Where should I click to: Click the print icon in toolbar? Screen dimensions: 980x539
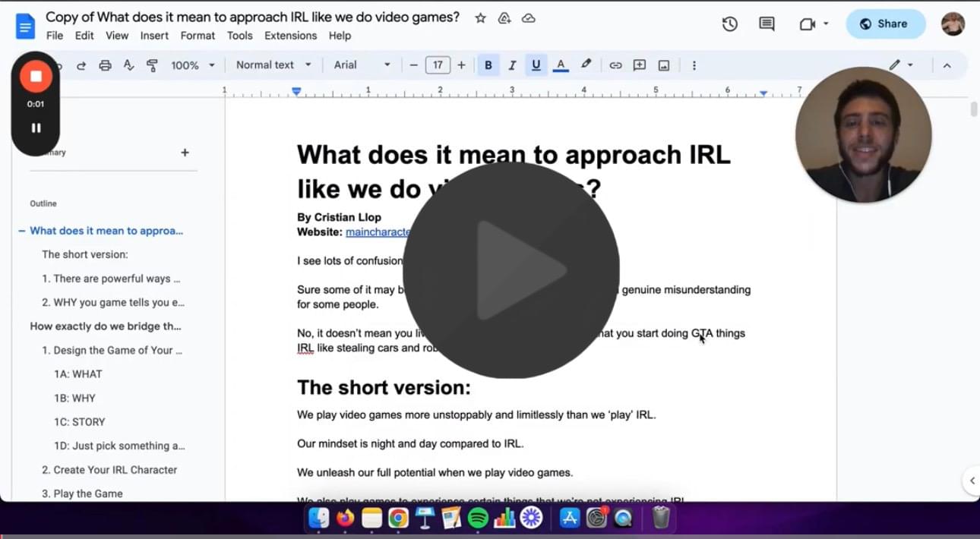pyautogui.click(x=105, y=65)
